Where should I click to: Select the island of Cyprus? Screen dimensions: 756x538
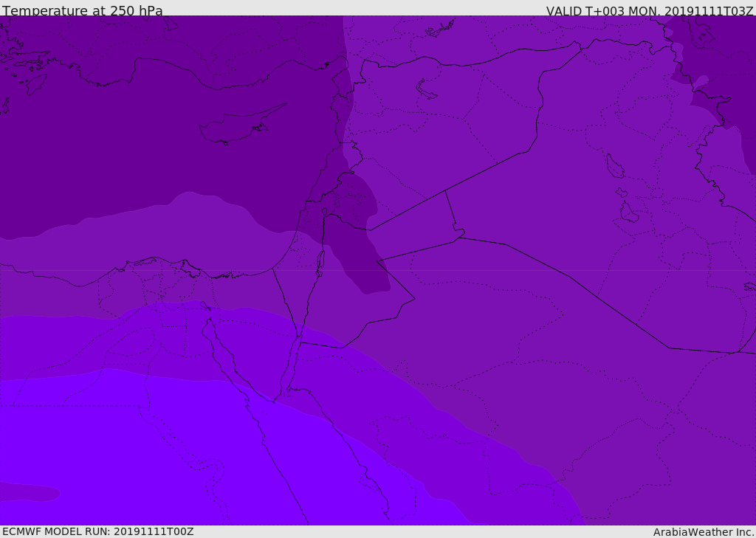[x=235, y=128]
